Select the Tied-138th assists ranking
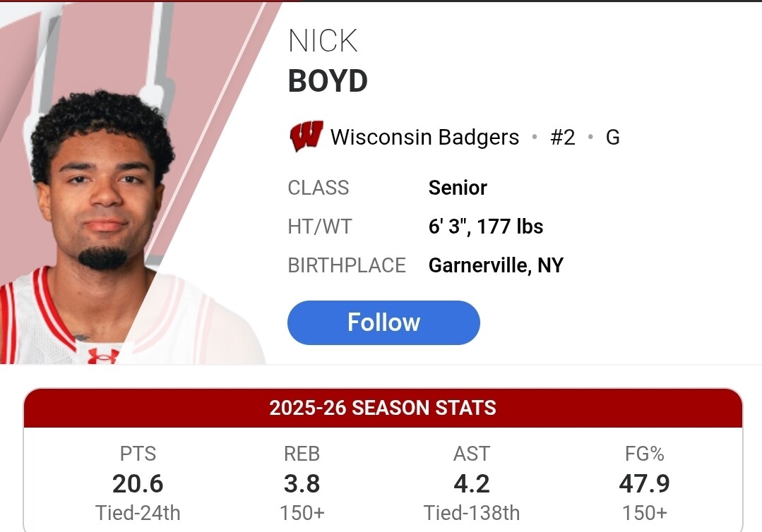Screen dimensions: 762x532 click(471, 513)
